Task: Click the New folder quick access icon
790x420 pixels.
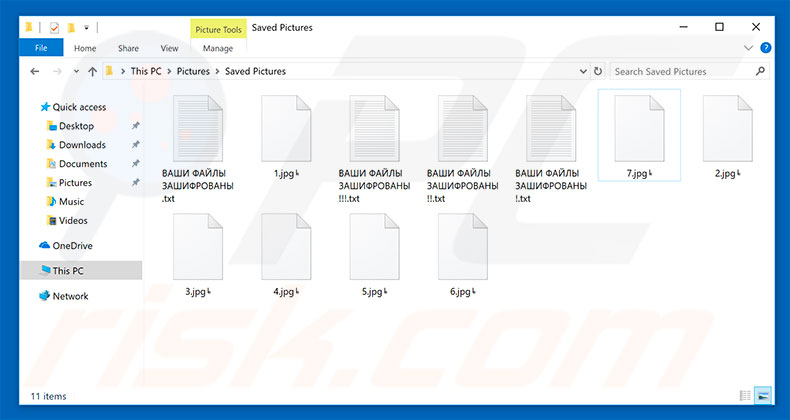Action: (71, 28)
